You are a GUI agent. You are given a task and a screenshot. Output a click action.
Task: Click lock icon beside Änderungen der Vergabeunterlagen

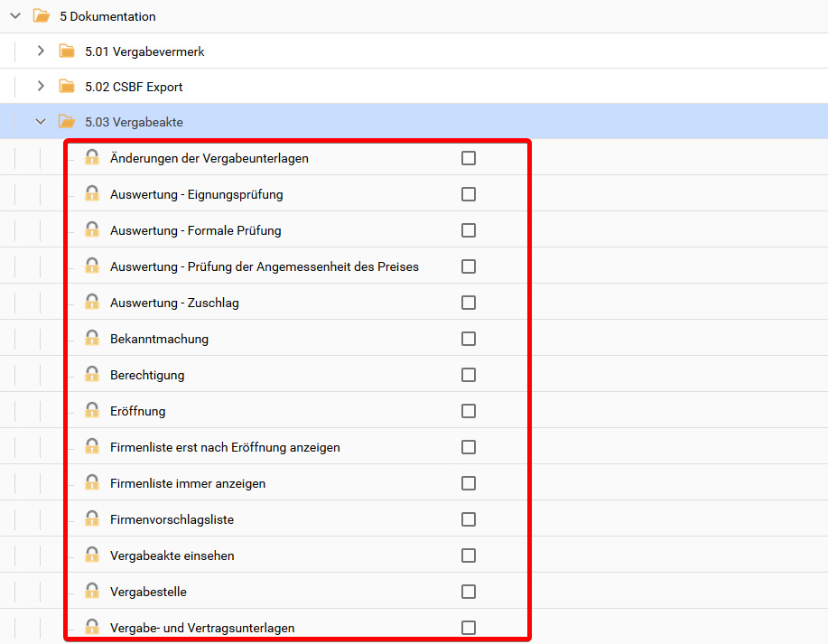tap(92, 157)
